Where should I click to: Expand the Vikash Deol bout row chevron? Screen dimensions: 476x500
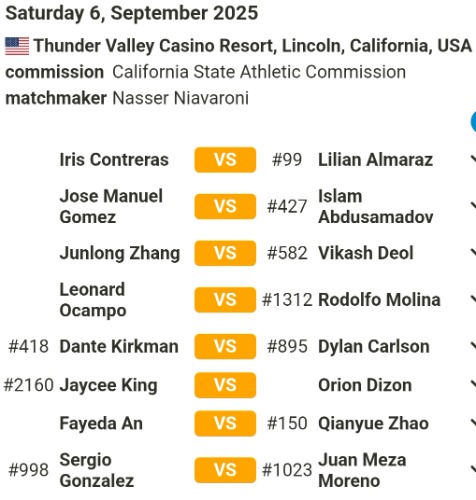[x=473, y=253]
